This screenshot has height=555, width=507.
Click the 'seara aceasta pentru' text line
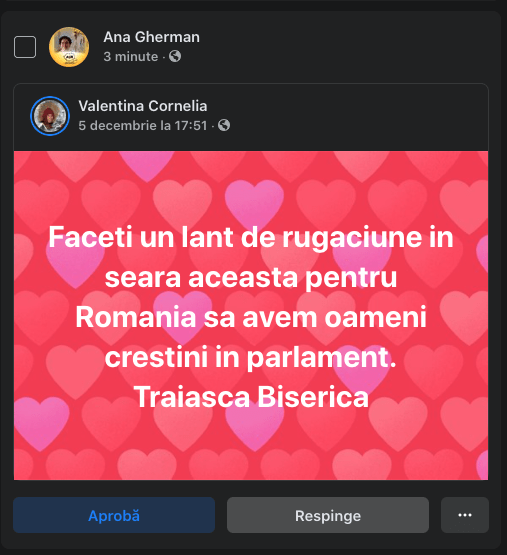pos(251,278)
